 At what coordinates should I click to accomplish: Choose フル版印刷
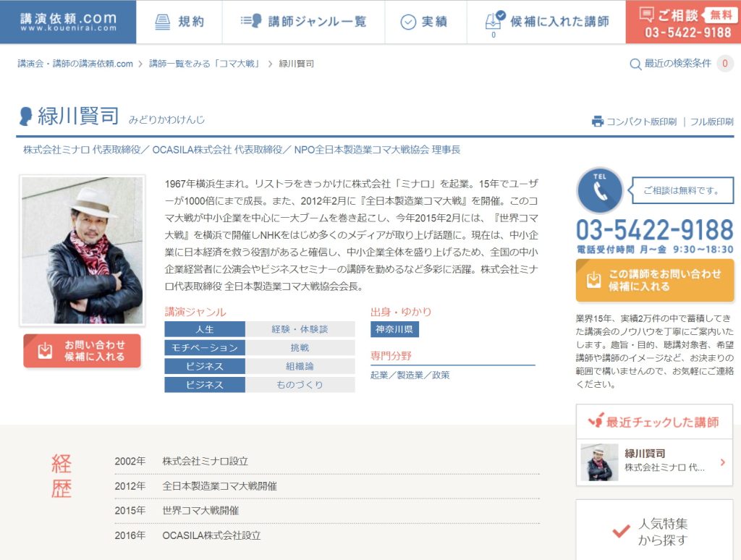tap(712, 122)
